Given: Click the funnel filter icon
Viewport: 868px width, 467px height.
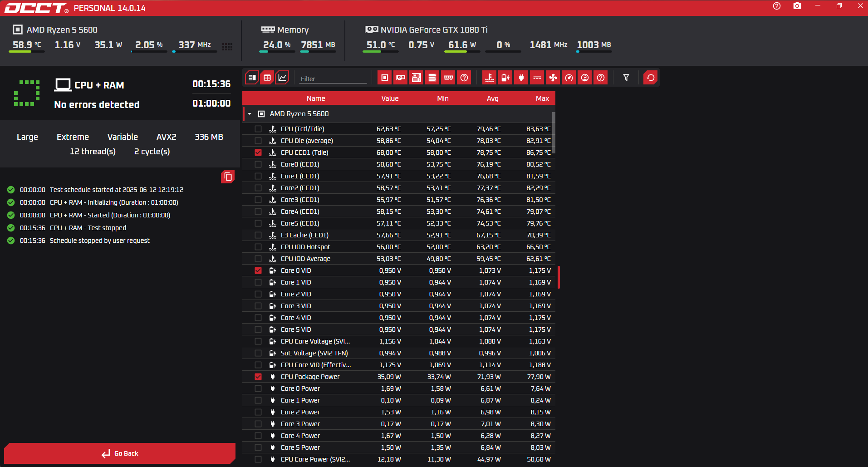Looking at the screenshot, I should tap(626, 78).
